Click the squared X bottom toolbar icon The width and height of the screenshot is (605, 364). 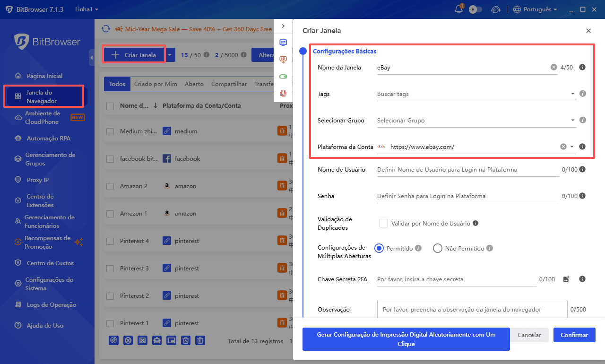pos(142,340)
